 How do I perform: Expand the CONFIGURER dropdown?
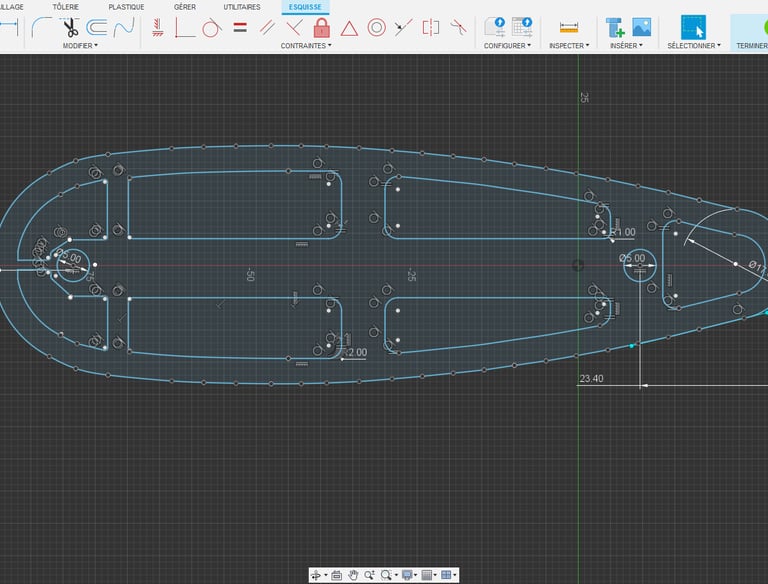click(x=507, y=46)
